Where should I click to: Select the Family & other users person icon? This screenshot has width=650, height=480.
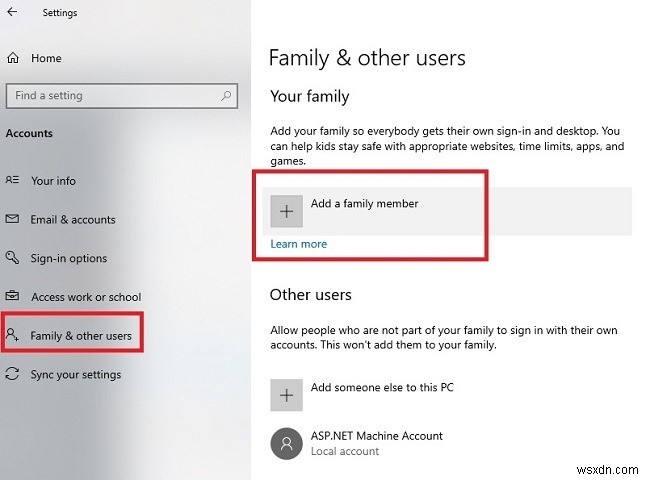tap(12, 334)
